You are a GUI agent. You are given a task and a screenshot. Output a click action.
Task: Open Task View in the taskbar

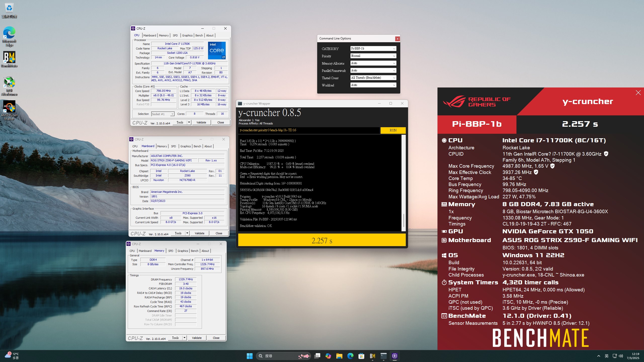(317, 356)
